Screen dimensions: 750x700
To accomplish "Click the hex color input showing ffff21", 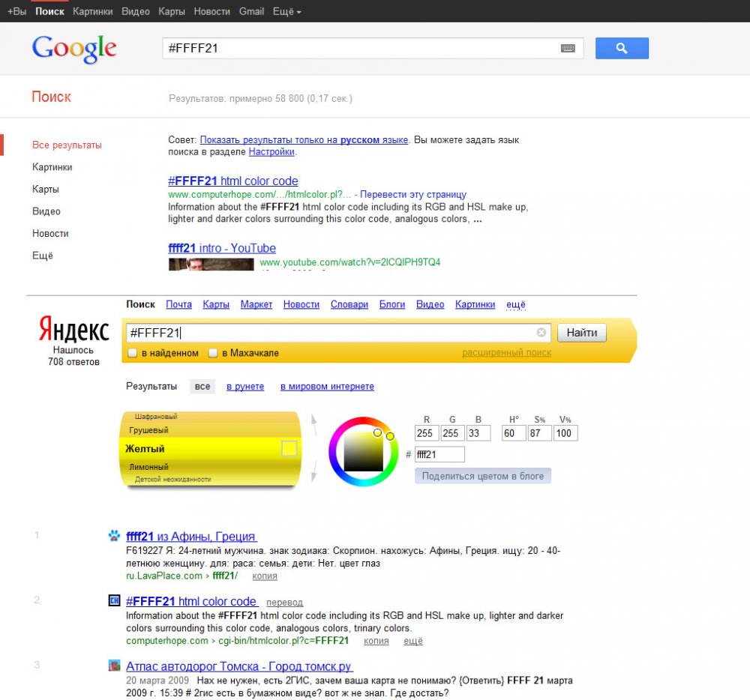I will point(439,454).
